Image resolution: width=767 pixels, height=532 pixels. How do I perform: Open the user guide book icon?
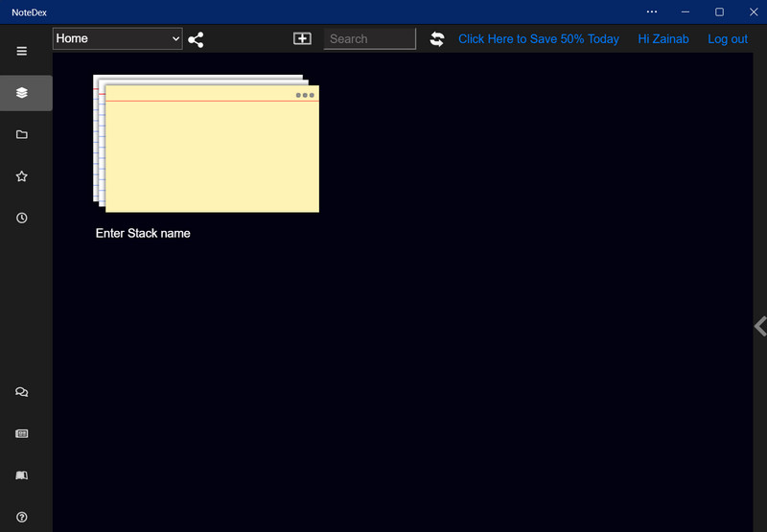click(x=21, y=475)
